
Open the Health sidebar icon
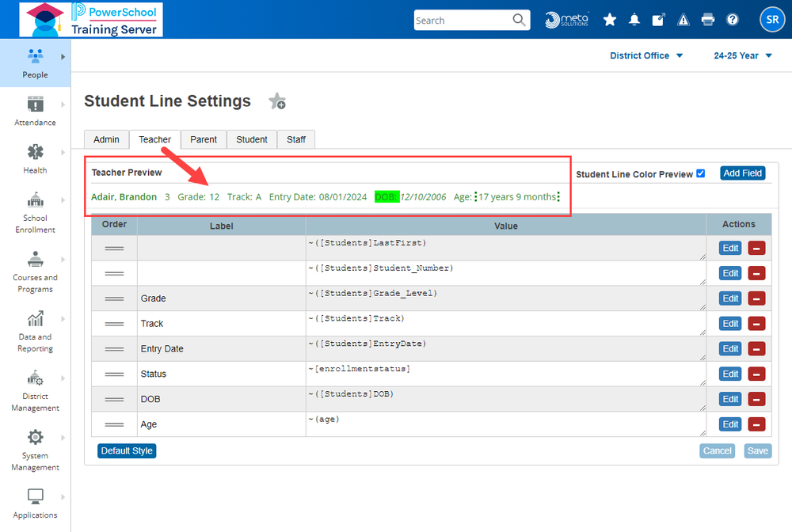(35, 152)
